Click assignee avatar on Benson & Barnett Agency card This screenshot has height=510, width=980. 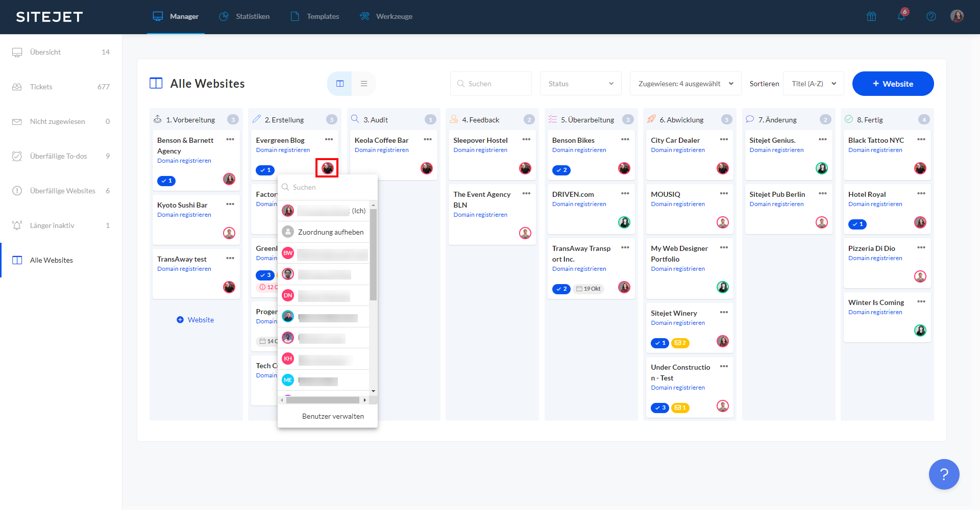(229, 179)
